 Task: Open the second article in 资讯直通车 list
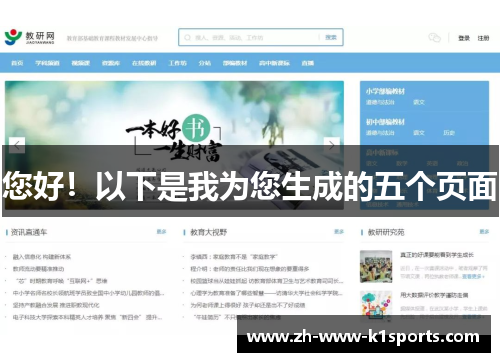tap(38, 269)
